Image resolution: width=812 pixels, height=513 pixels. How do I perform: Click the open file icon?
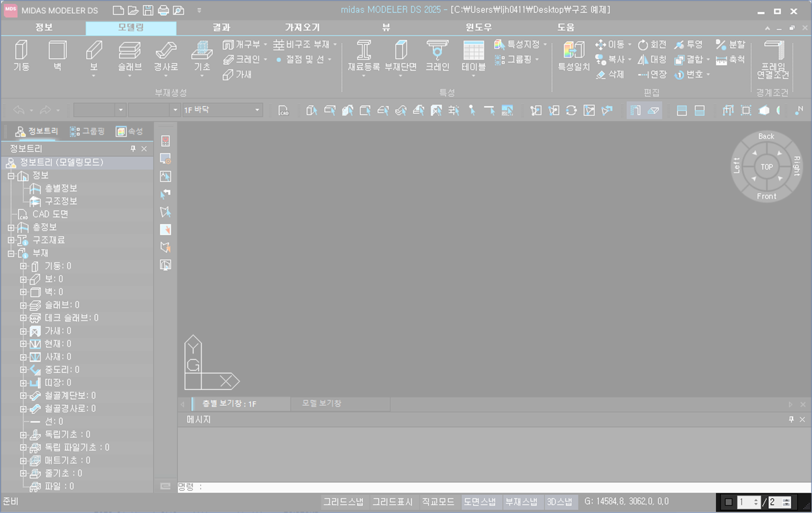coord(133,10)
